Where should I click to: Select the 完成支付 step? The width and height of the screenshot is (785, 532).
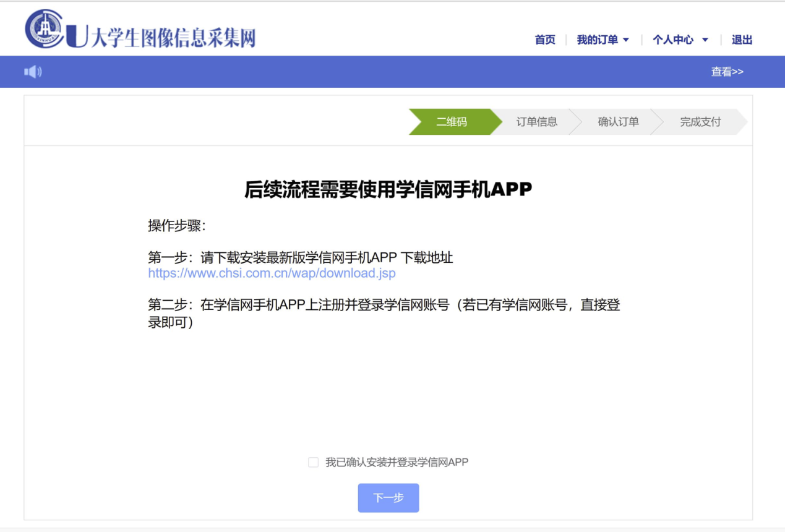tap(700, 122)
